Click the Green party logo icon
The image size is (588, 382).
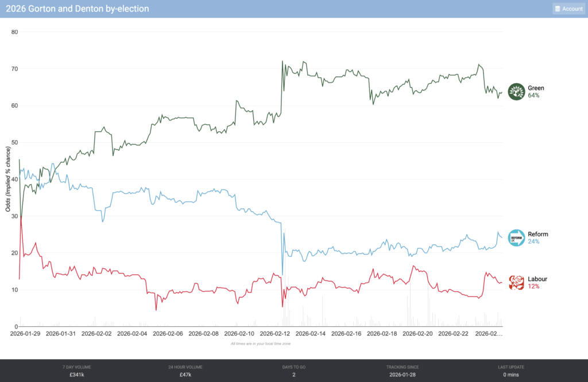(x=517, y=92)
